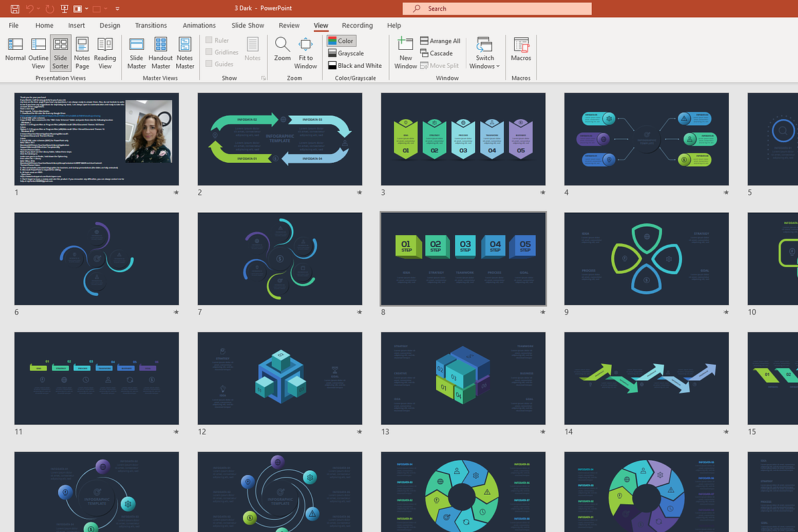Save the presentation with the floppy disk icon
The width and height of the screenshot is (798, 532).
click(15, 9)
